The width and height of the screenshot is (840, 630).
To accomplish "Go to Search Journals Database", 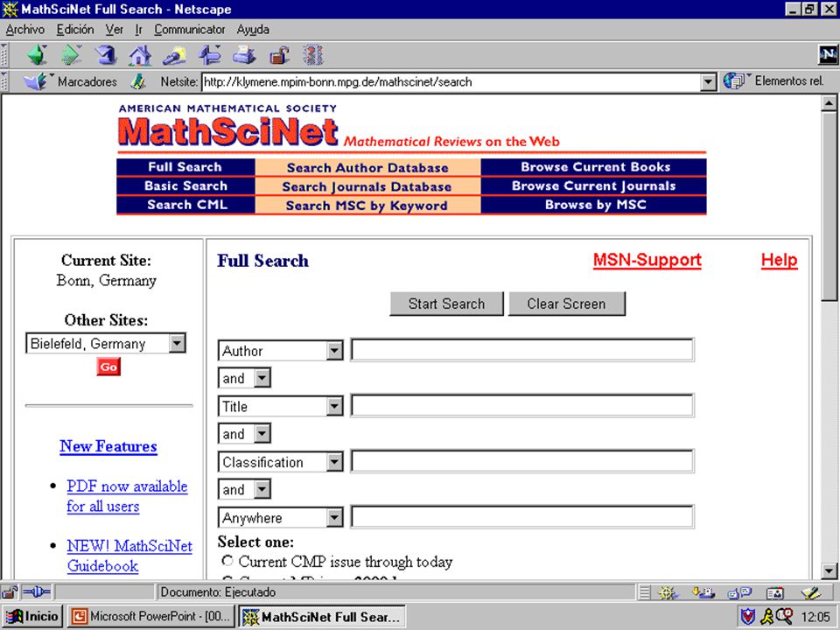I will coord(367,186).
